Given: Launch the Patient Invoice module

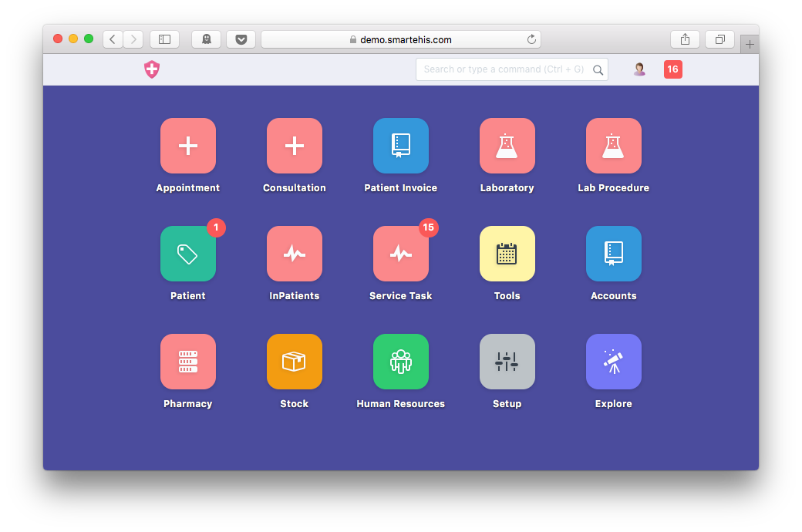Looking at the screenshot, I should click(400, 146).
